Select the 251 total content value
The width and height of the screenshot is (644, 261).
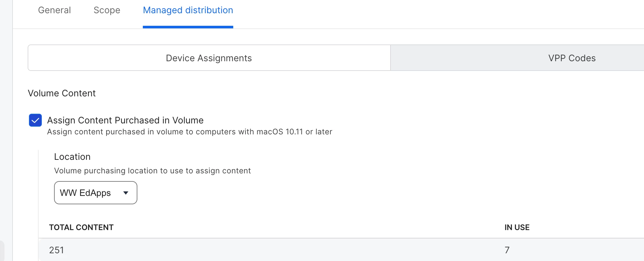56,250
